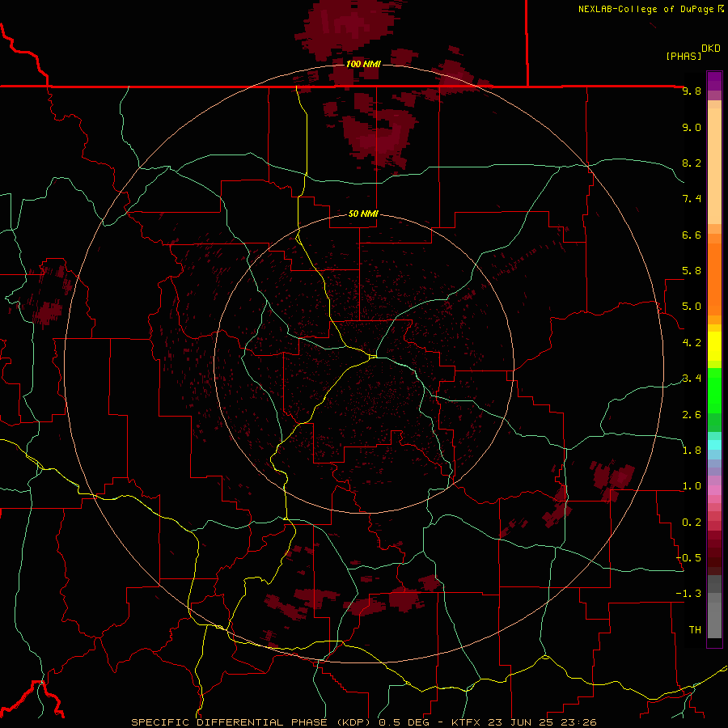
Task: Select the 5.0 scale value
Action: point(692,307)
